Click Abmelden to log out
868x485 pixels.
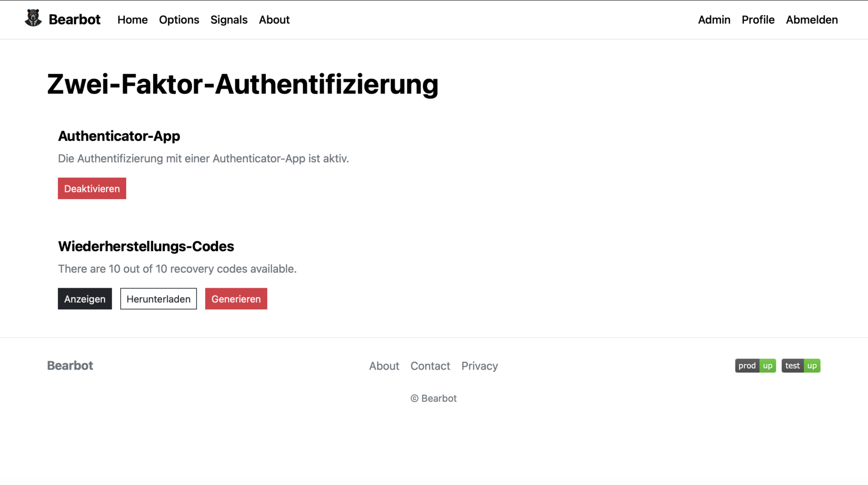(x=811, y=19)
